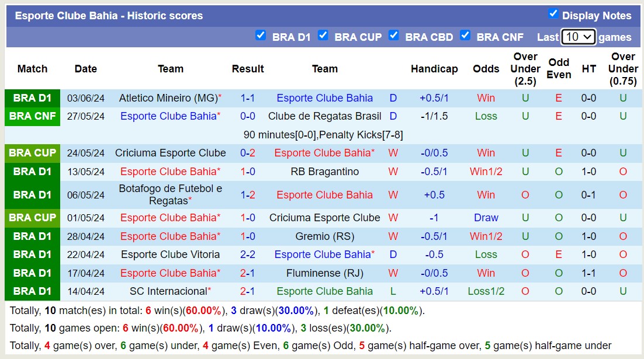This screenshot has height=359, width=644.
Task: Click the BRA CUP badge on the 24/05/24 row
Action: tap(32, 153)
